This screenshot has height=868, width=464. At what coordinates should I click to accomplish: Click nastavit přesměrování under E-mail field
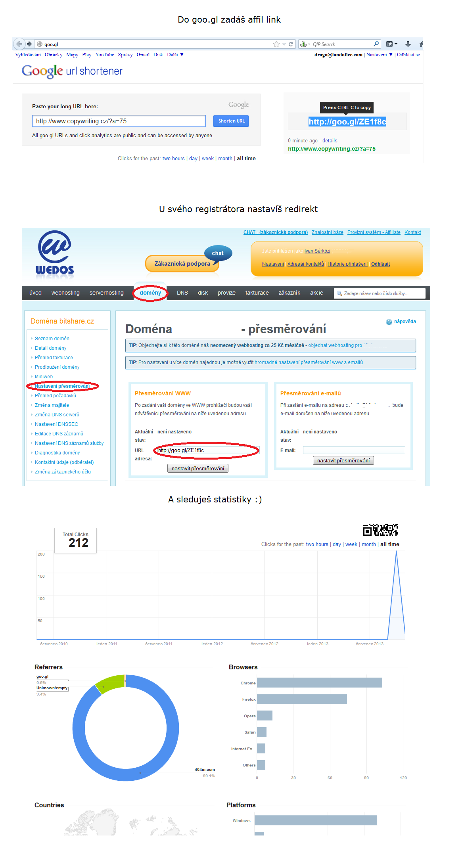[x=343, y=460]
